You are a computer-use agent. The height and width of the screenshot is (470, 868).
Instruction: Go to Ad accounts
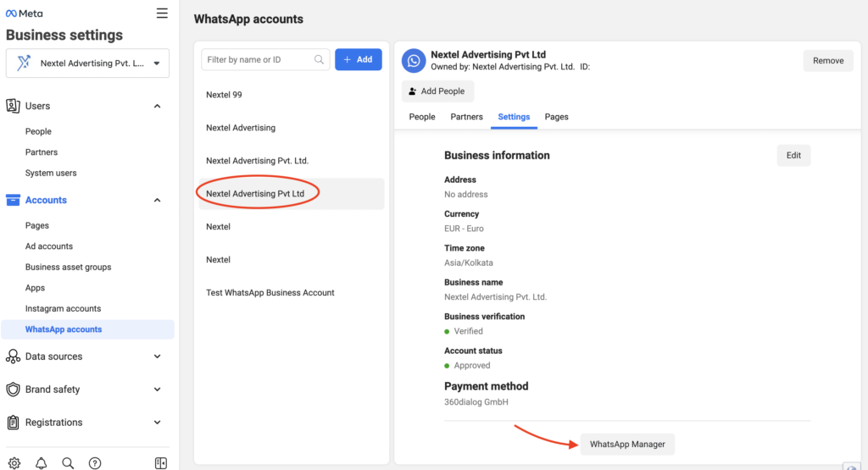coord(48,246)
